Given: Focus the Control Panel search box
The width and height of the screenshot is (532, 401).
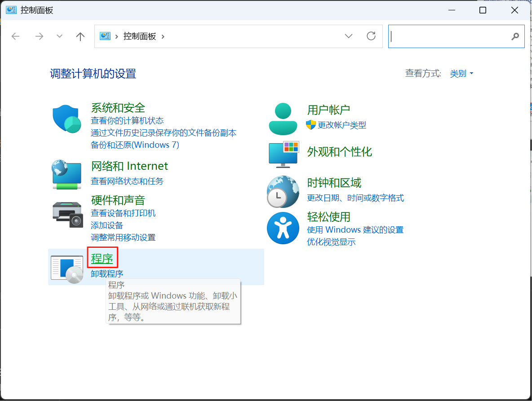Looking at the screenshot, I should click(x=457, y=36).
